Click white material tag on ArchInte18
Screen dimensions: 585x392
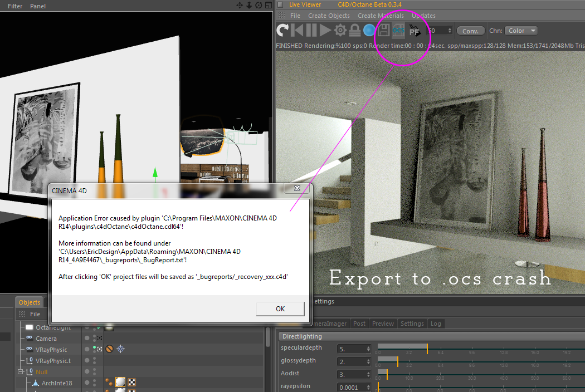(x=120, y=383)
